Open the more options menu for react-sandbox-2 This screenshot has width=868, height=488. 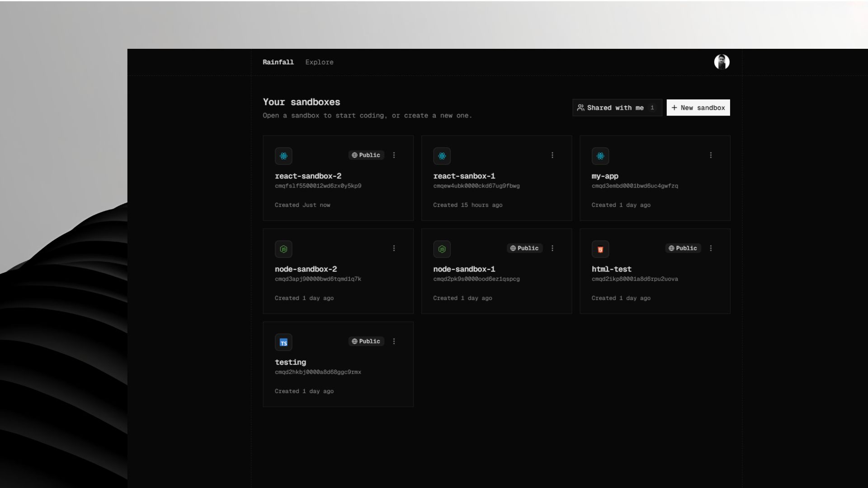point(394,155)
